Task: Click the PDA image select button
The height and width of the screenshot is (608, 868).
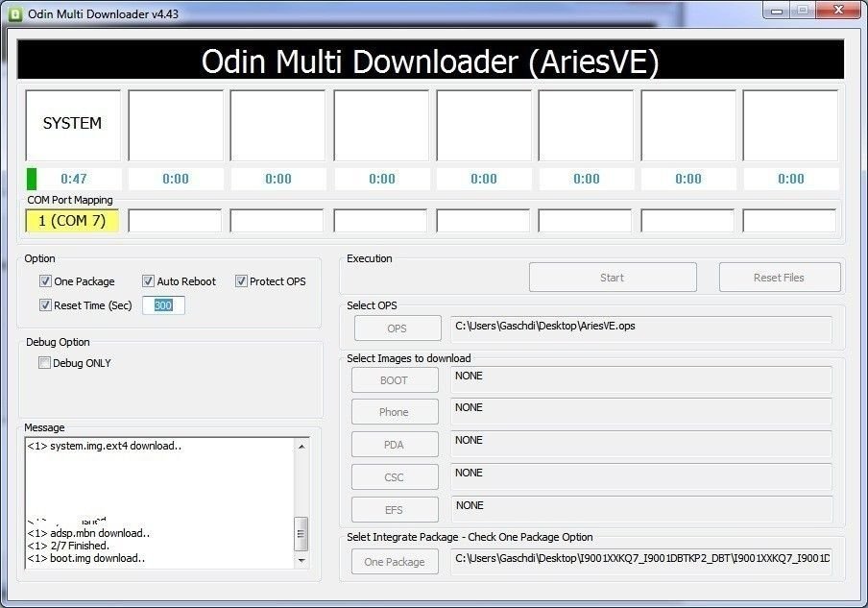Action: pyautogui.click(x=395, y=445)
